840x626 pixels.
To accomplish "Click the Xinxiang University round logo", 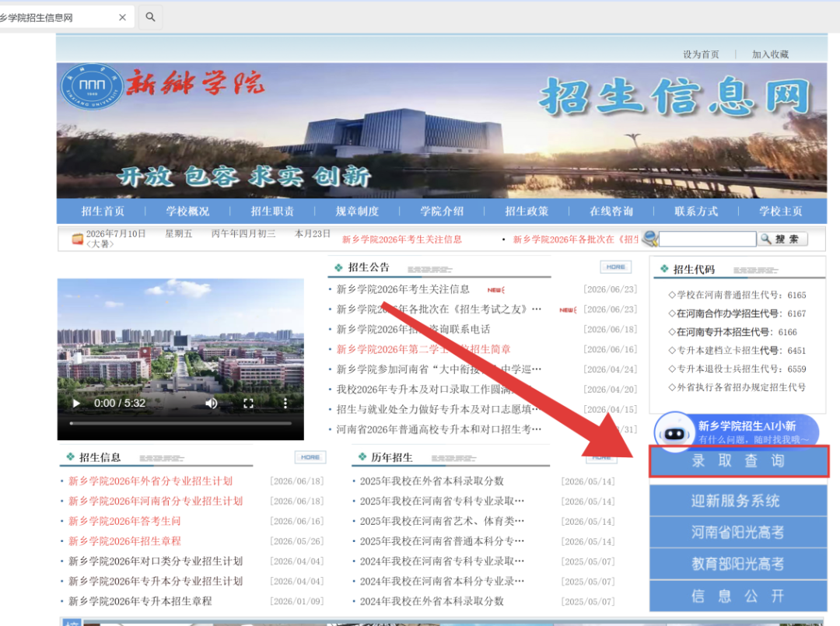I will coord(92,87).
